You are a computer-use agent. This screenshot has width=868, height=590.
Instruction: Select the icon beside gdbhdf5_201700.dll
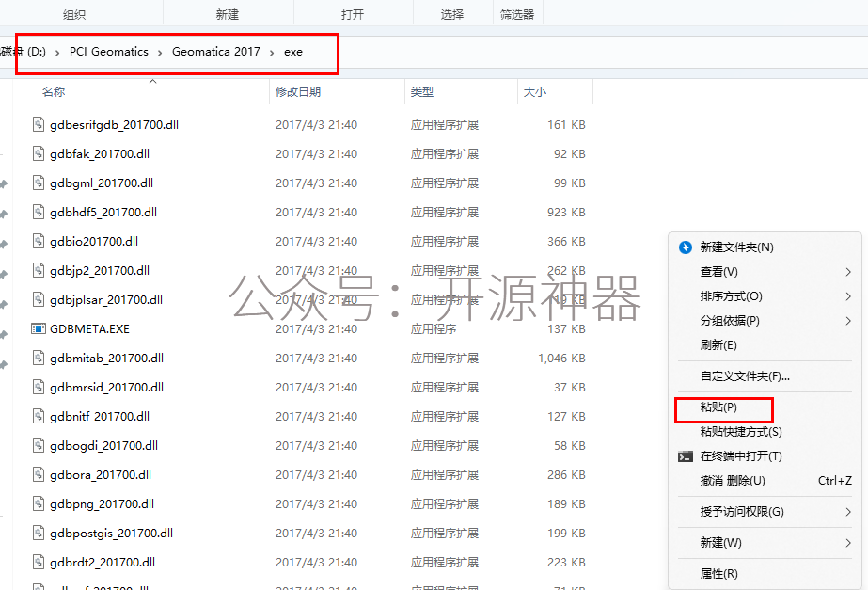coord(39,212)
